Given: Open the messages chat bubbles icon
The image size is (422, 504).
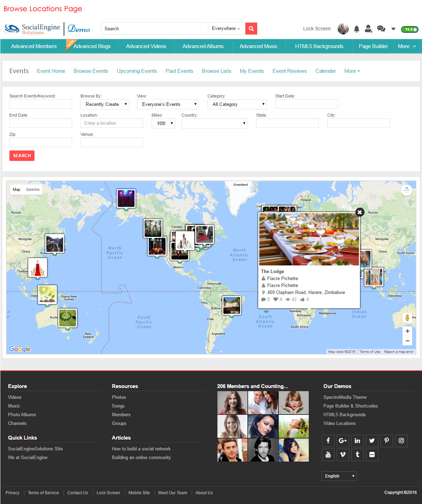Looking at the screenshot, I should (x=381, y=29).
